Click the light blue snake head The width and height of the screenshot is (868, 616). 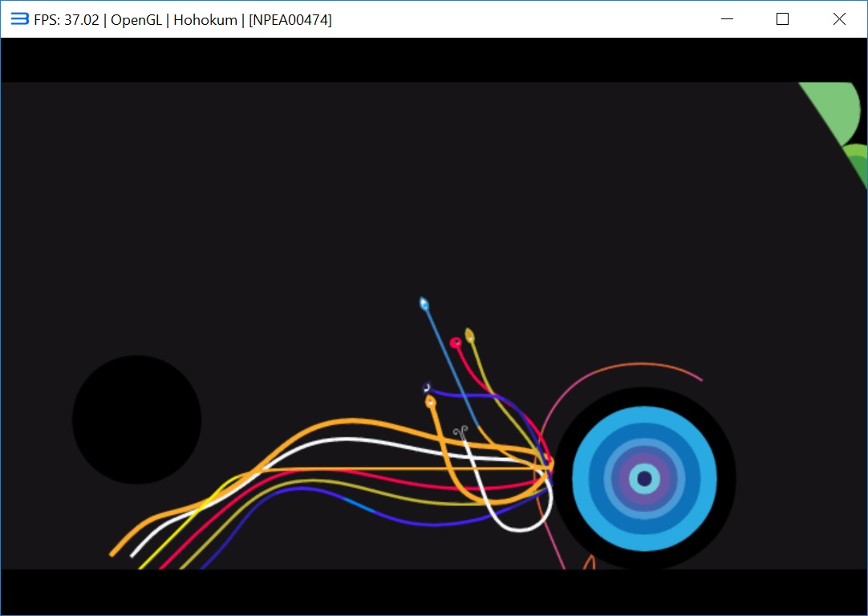tap(424, 303)
